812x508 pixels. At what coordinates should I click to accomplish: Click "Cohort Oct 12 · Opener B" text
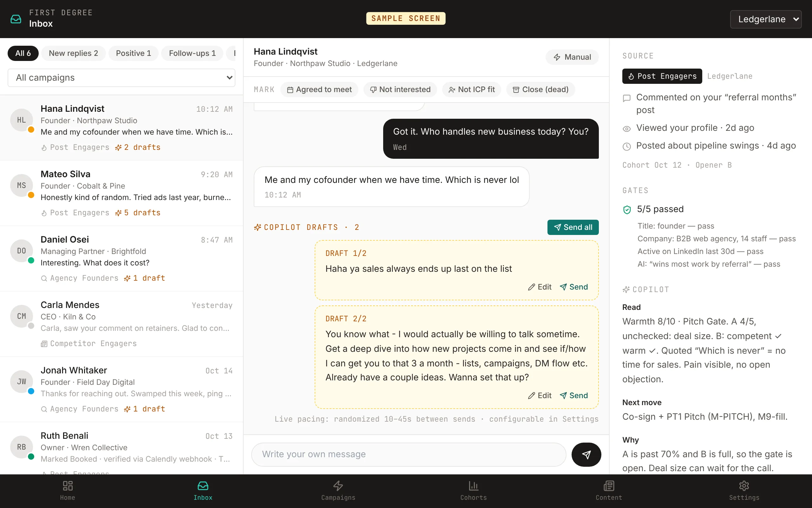click(677, 165)
